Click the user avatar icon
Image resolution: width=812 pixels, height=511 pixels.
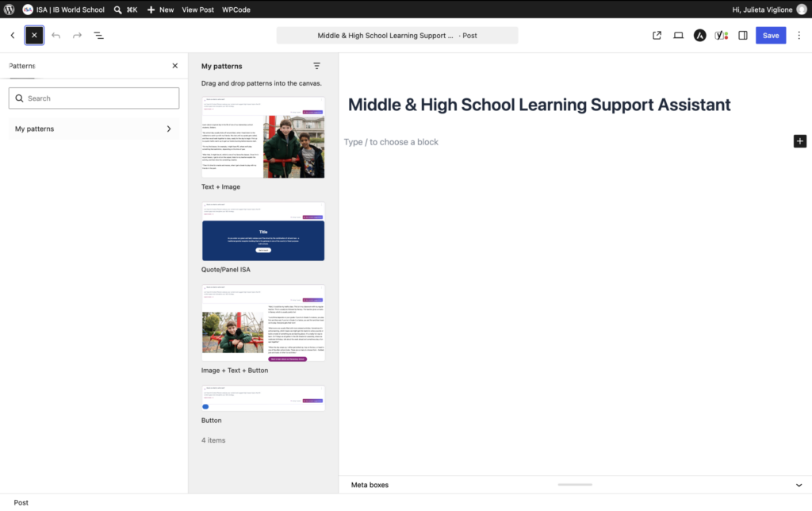coord(801,10)
